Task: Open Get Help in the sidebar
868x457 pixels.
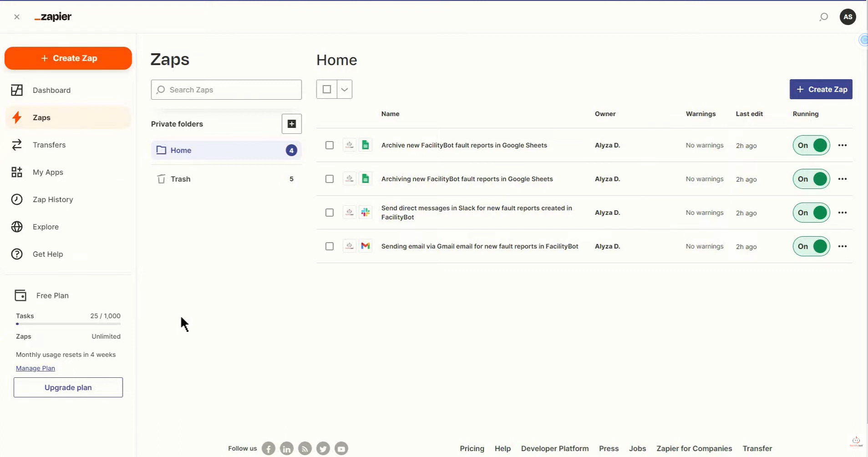Action: pos(68,254)
